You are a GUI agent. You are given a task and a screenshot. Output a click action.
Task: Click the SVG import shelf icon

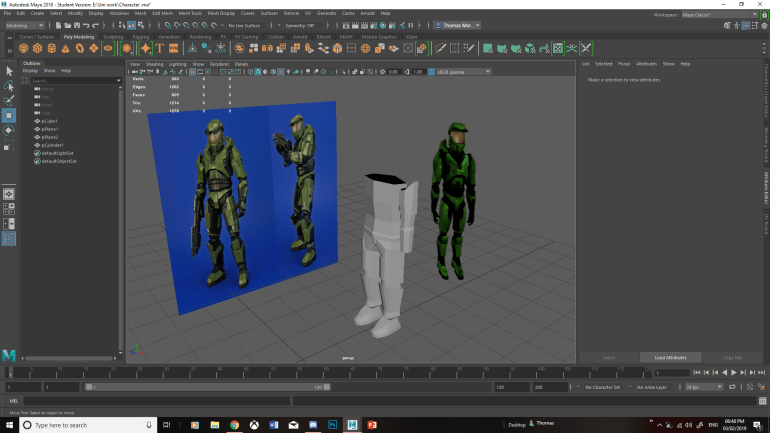click(174, 48)
